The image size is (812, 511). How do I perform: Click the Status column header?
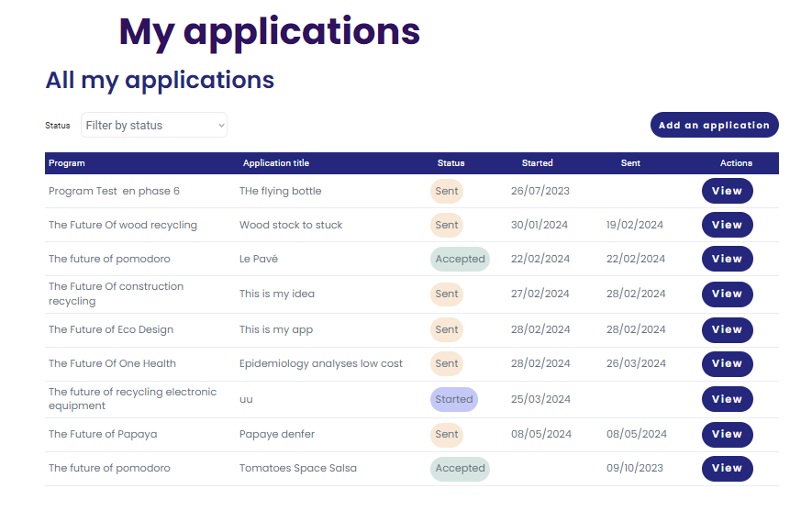tap(450, 163)
